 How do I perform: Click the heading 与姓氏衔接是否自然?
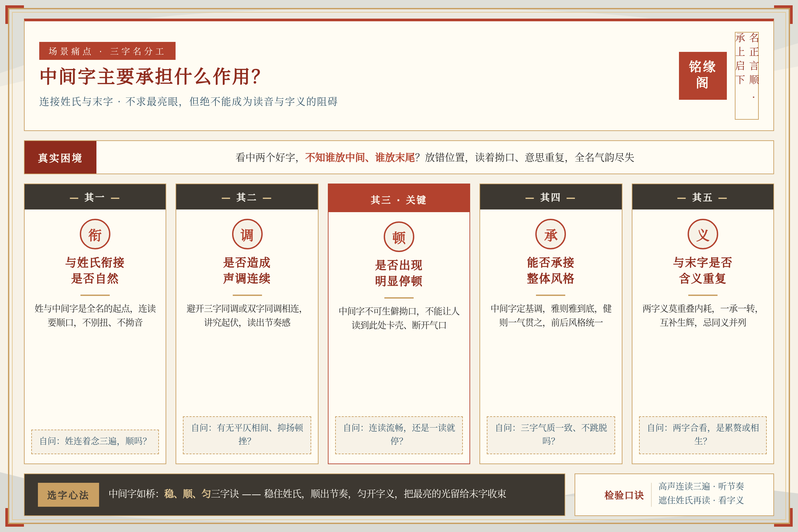point(95,270)
